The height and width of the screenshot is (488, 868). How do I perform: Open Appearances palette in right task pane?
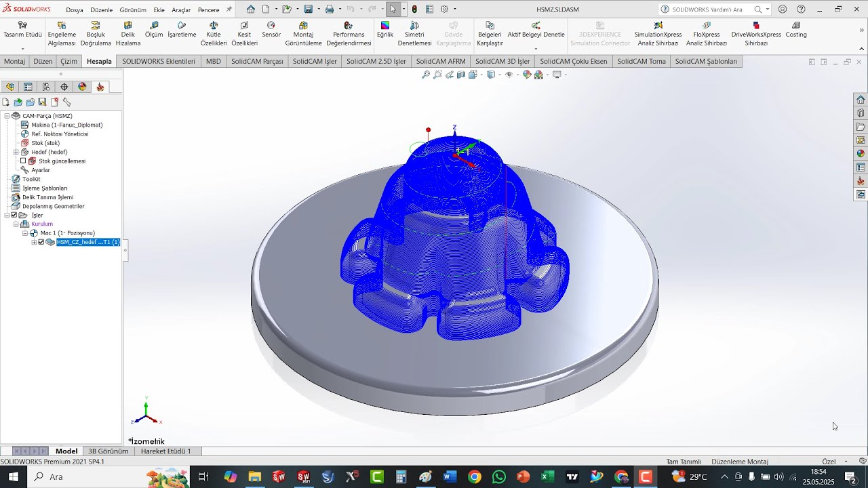(x=861, y=154)
